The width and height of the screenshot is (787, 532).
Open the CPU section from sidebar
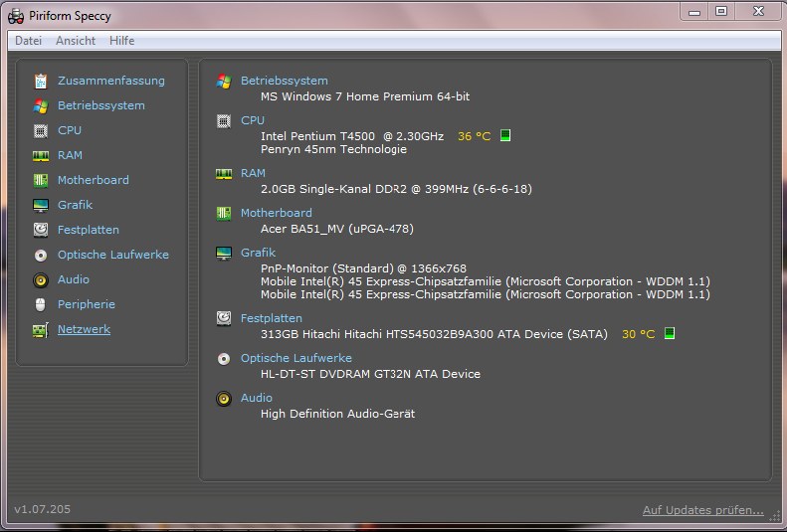tap(70, 130)
